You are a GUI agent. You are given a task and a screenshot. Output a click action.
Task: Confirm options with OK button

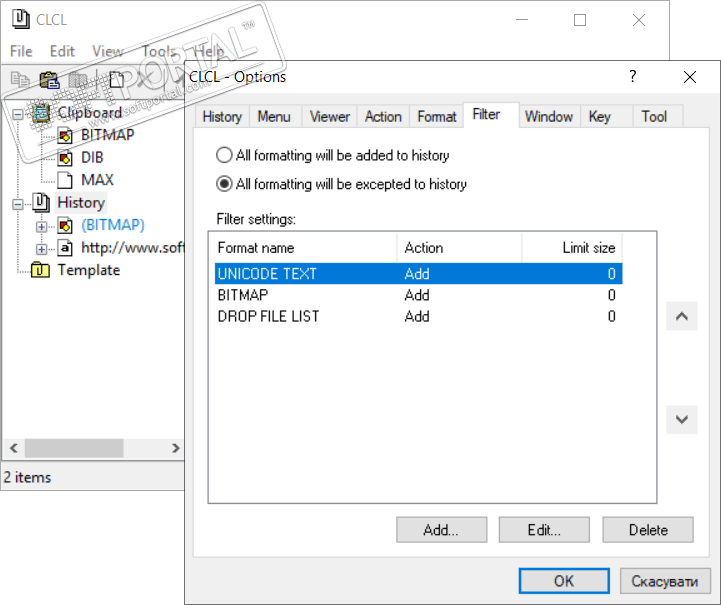564,581
